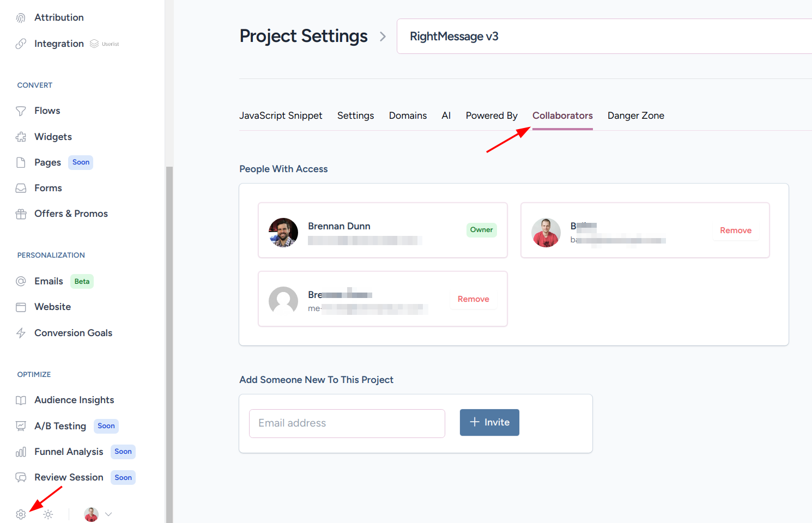Remove the collaborator with red shirt avatar
The height and width of the screenshot is (523, 812).
735,230
